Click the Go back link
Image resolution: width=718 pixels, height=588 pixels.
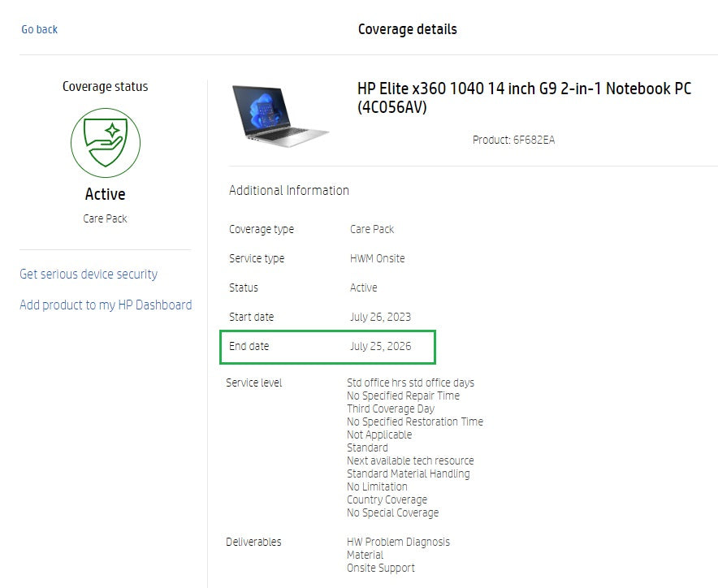[39, 29]
